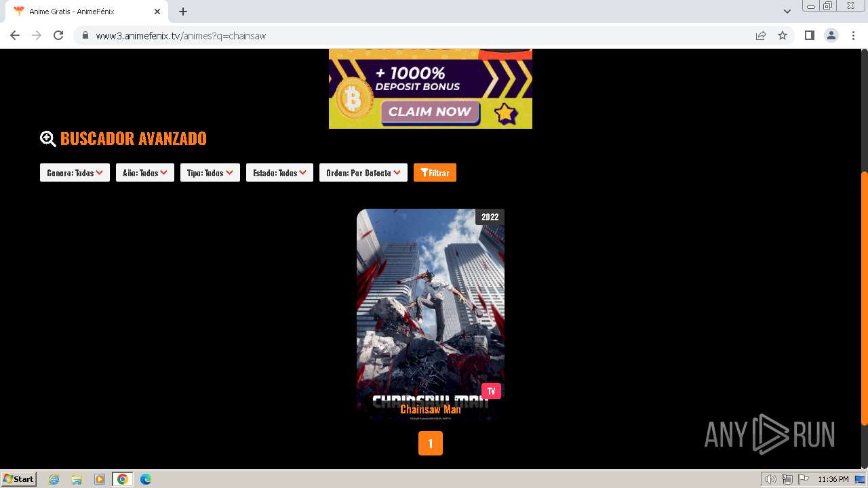The width and height of the screenshot is (868, 488).
Task: Expand the Orden: Por Defecto dropdown
Action: pyautogui.click(x=363, y=173)
